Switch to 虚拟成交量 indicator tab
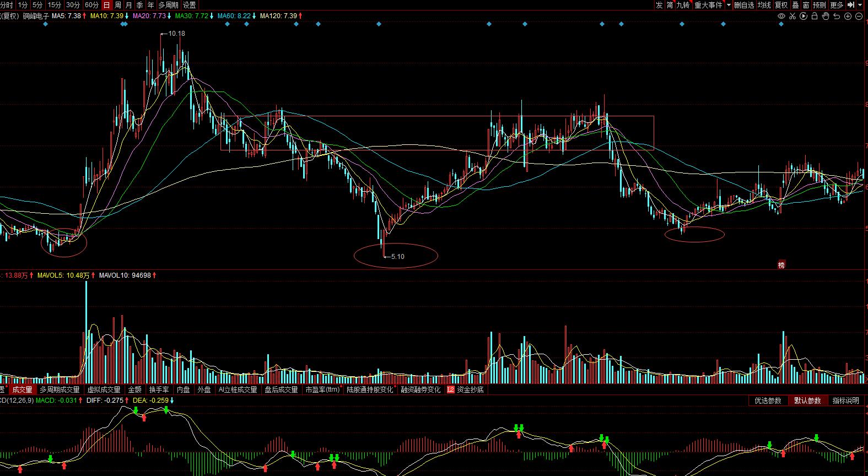 [104, 390]
